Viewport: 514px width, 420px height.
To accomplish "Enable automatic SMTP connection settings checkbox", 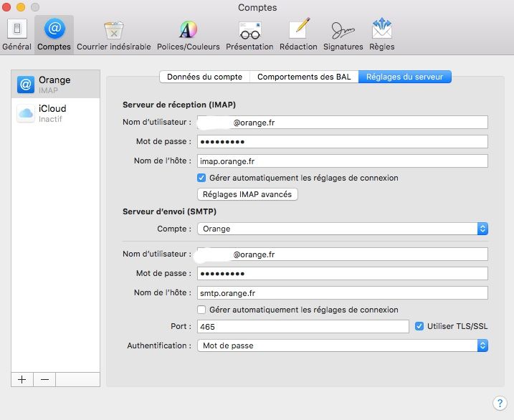I will click(201, 310).
